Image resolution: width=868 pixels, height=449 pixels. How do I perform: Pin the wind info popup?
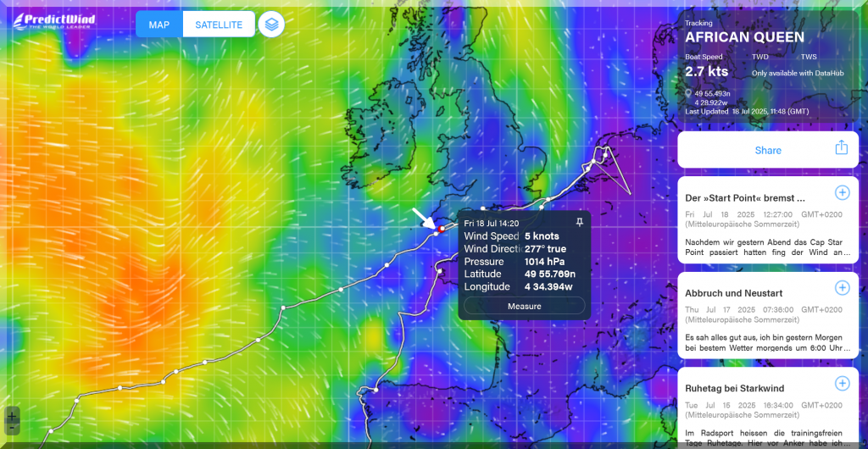580,222
